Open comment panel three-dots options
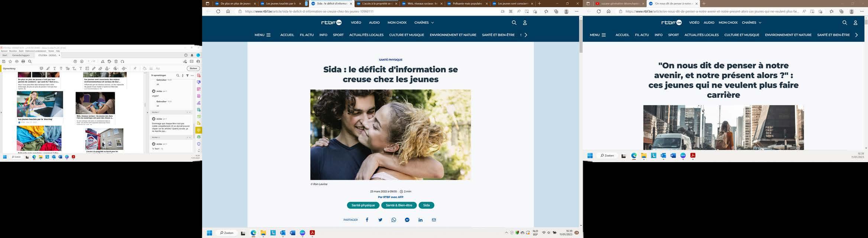 [x=192, y=75]
